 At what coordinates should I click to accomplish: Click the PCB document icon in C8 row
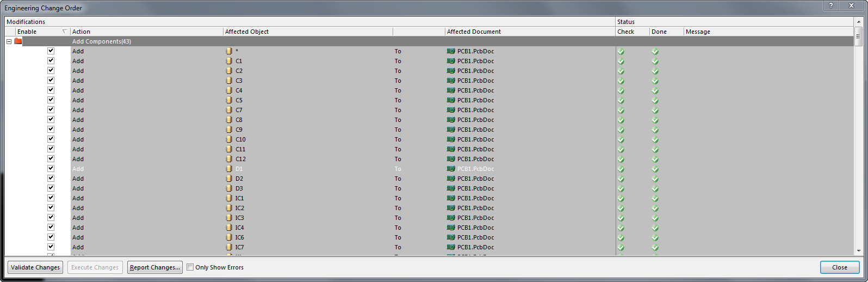(451, 120)
